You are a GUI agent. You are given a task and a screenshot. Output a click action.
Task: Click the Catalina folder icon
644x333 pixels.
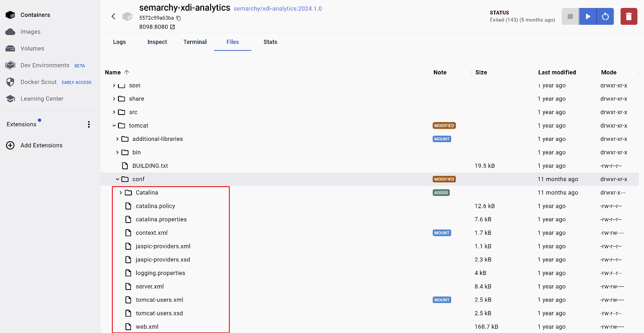128,193
